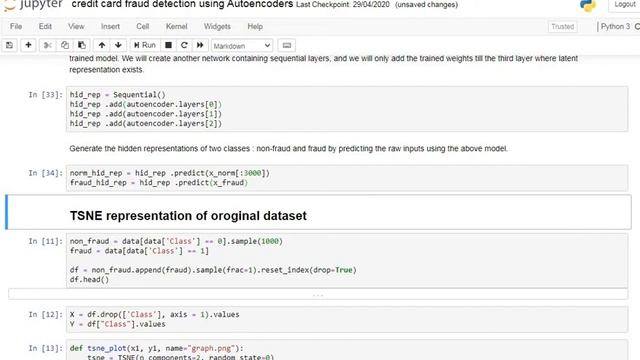Open the Kernel menu
This screenshot has height=360, width=640.
[x=176, y=27]
